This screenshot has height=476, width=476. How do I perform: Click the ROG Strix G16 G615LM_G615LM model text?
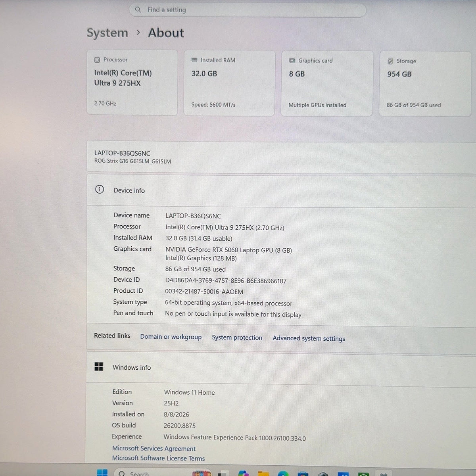click(x=132, y=161)
